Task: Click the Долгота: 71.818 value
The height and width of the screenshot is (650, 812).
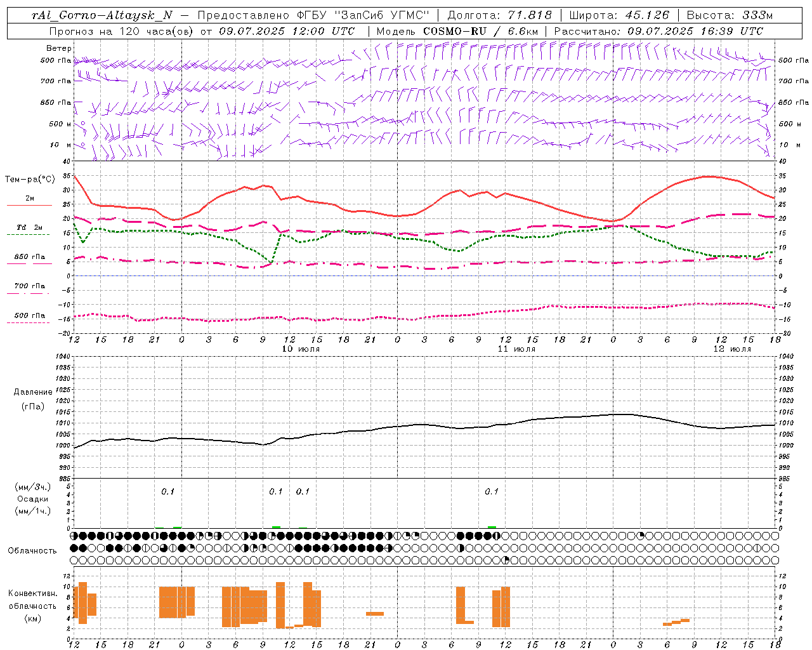Action: pyautogui.click(x=500, y=15)
